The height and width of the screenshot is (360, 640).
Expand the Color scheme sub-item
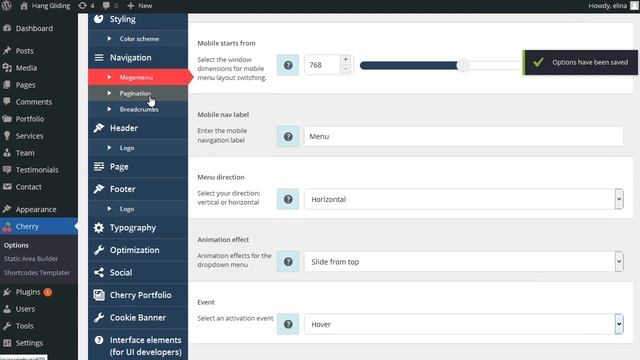[x=138, y=39]
